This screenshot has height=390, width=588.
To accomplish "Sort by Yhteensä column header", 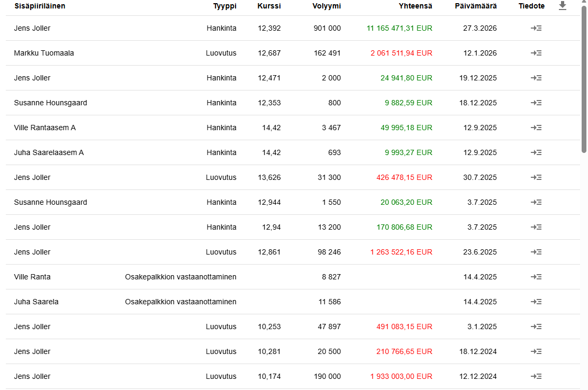I will tap(415, 6).
